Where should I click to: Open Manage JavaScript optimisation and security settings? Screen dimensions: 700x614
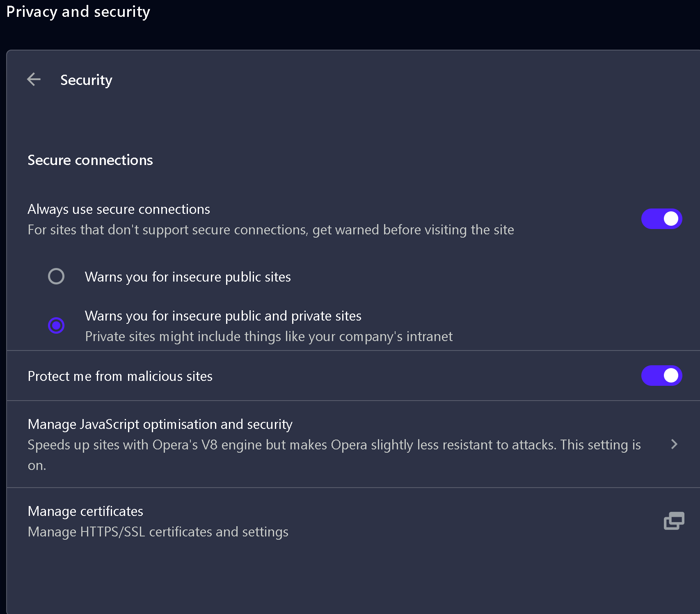(x=160, y=424)
